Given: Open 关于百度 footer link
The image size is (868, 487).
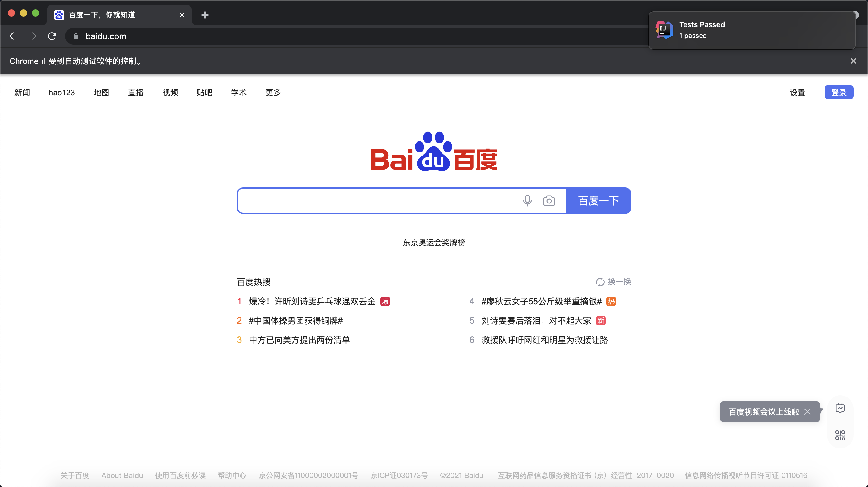Looking at the screenshot, I should click(75, 475).
